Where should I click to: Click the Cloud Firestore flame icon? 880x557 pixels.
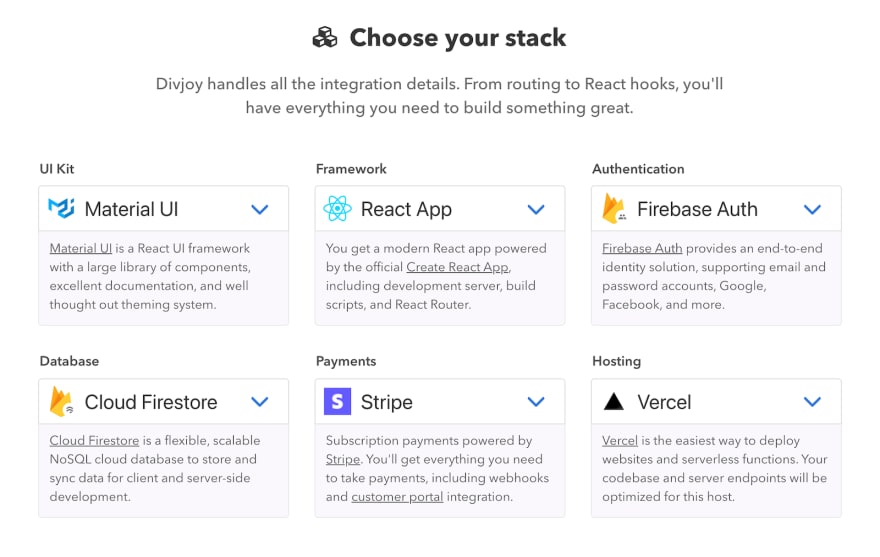pyautogui.click(x=61, y=401)
